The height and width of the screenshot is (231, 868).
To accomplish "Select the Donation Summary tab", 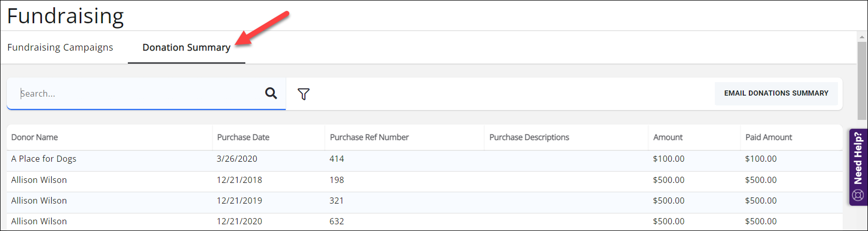I will click(x=186, y=48).
